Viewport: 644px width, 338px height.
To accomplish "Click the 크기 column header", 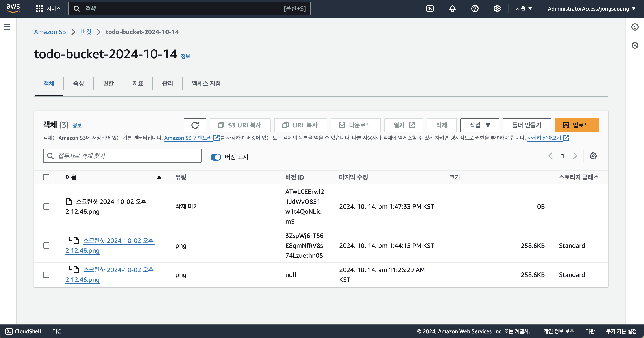I will 455,177.
